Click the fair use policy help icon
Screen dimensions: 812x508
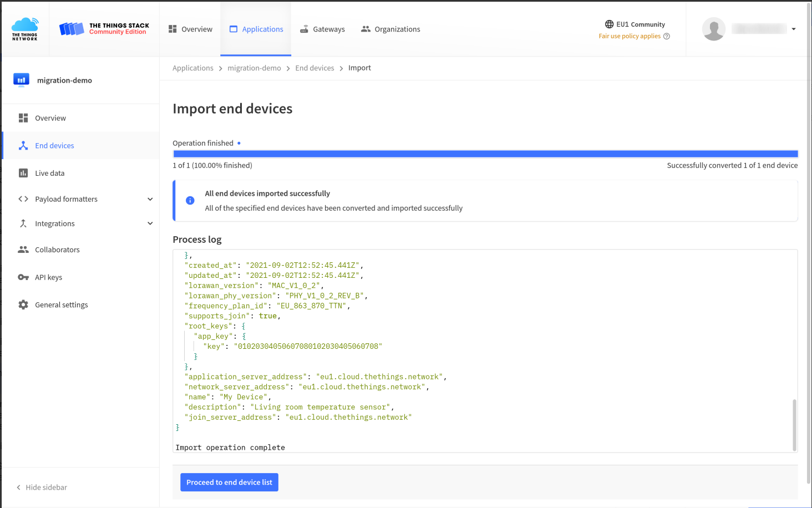(x=667, y=36)
